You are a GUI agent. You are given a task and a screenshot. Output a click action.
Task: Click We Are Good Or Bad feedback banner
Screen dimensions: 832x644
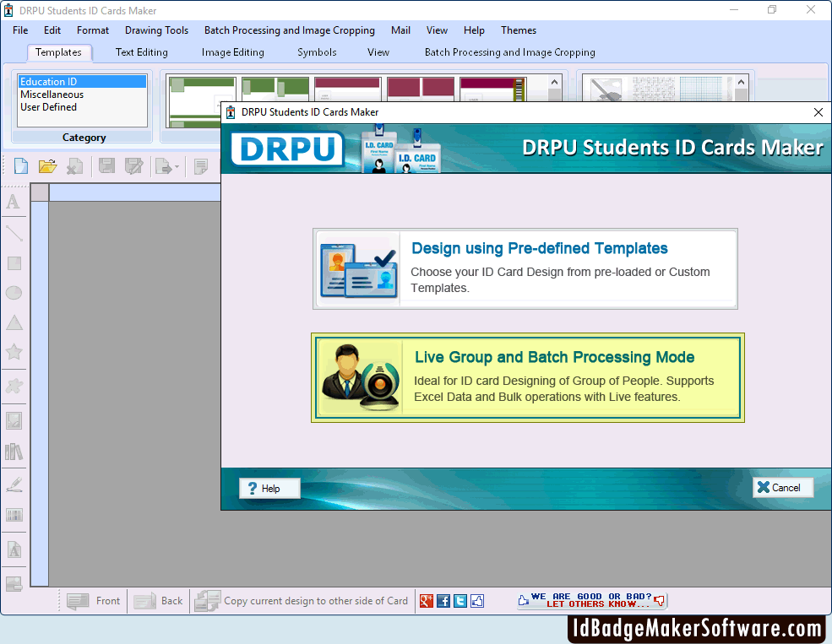click(x=591, y=601)
